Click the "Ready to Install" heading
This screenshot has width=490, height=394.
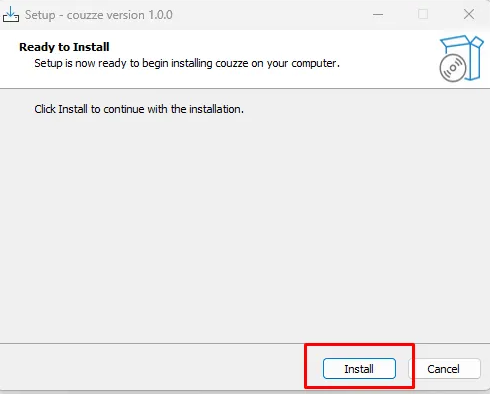(64, 47)
